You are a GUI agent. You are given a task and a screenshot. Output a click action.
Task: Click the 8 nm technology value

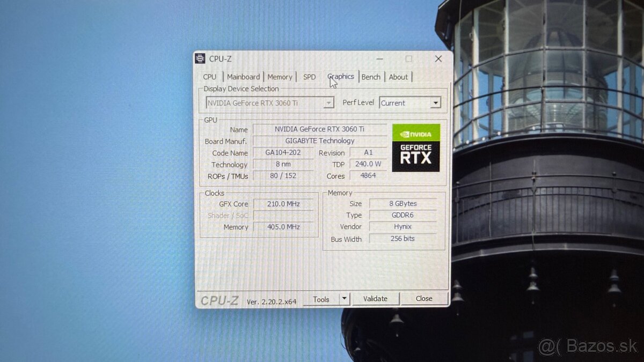283,164
